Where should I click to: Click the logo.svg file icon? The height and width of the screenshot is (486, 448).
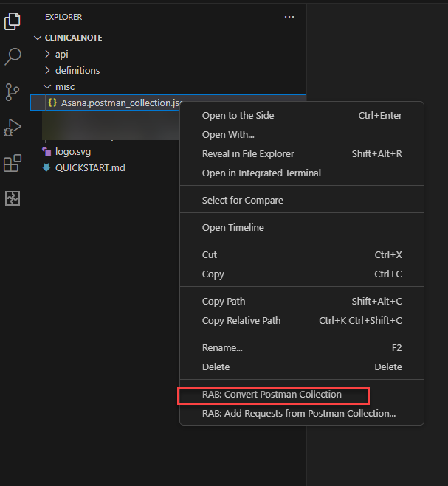[x=47, y=152]
